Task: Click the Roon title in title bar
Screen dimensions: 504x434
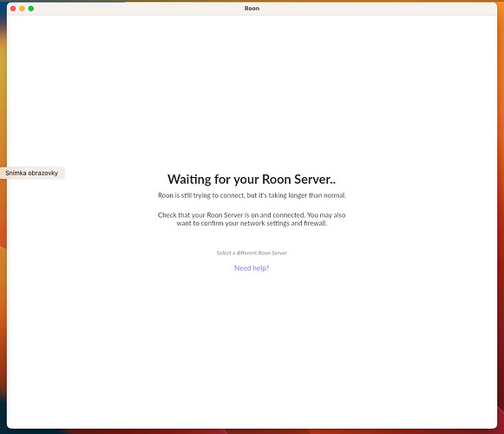Action: tap(252, 9)
